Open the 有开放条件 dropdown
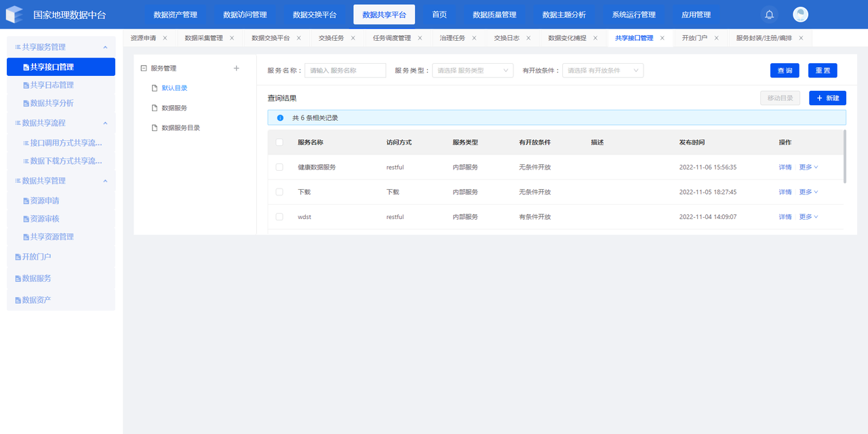Viewport: 868px width, 434px height. pyautogui.click(x=602, y=71)
